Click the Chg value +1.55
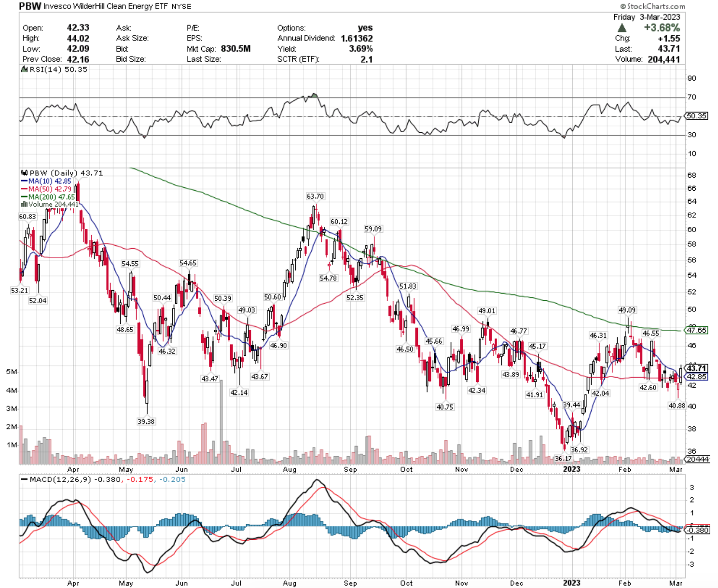 [x=669, y=39]
